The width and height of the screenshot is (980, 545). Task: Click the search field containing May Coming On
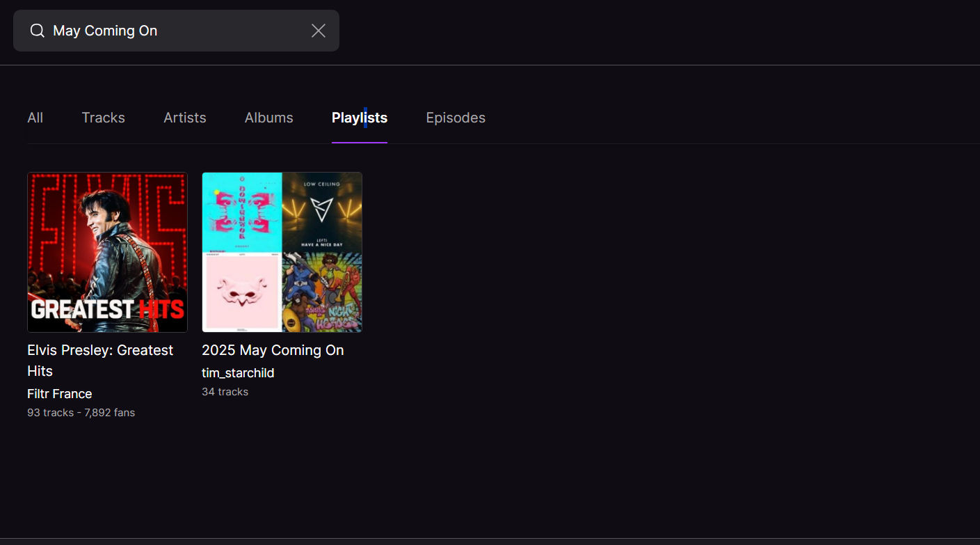pyautogui.click(x=176, y=31)
